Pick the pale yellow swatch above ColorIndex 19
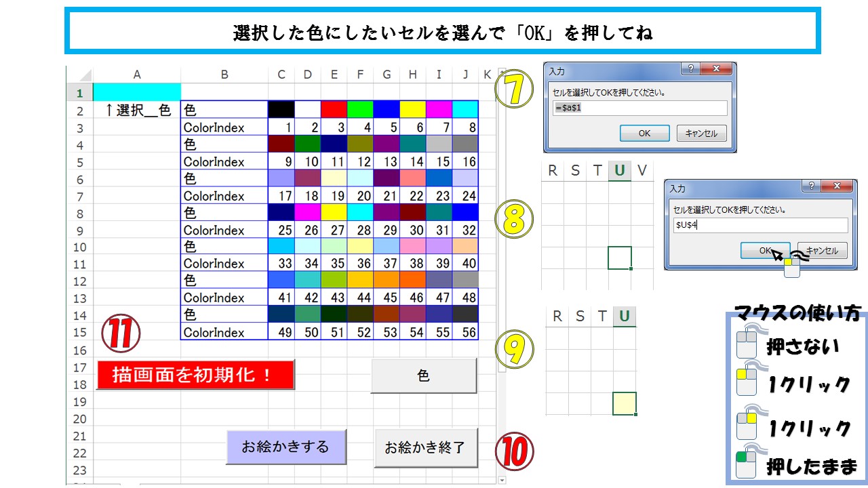The width and height of the screenshot is (868, 488). (334, 178)
